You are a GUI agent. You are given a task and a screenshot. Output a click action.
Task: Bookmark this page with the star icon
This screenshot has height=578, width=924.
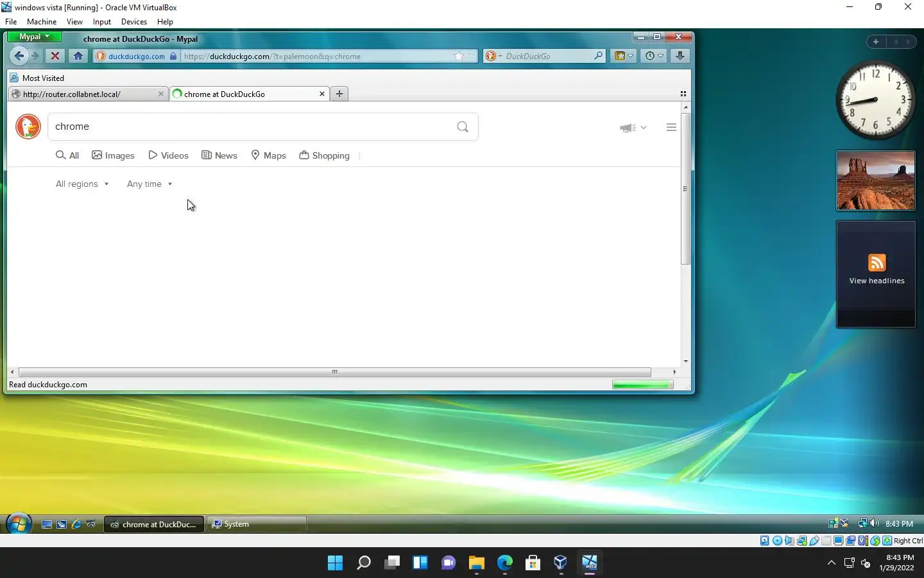point(459,57)
